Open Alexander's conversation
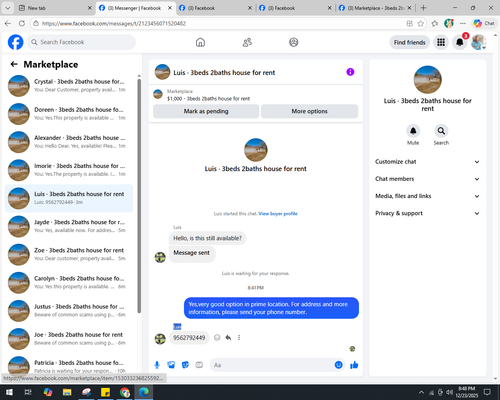 click(69, 142)
